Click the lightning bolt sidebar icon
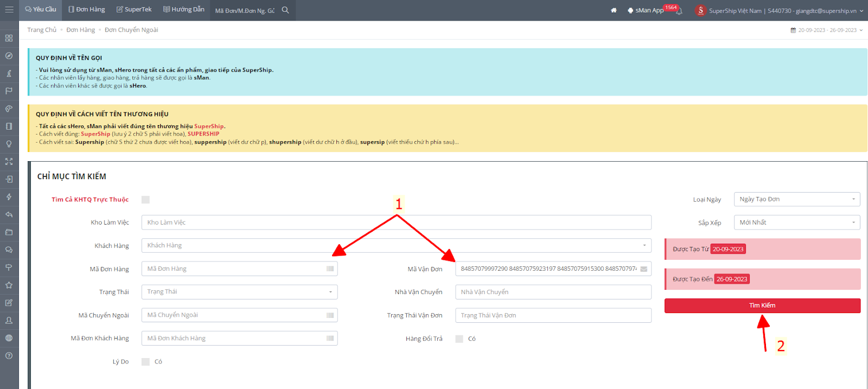 [9, 197]
